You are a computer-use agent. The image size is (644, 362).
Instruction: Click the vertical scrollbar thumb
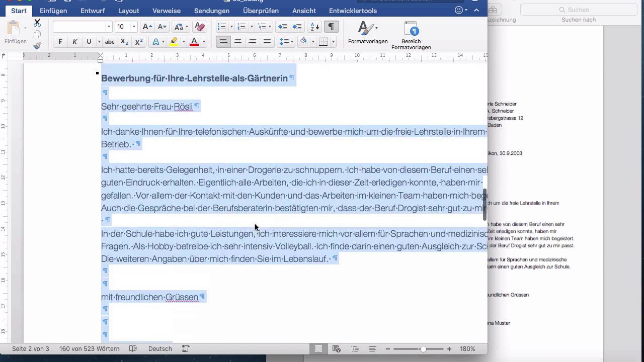(x=485, y=204)
